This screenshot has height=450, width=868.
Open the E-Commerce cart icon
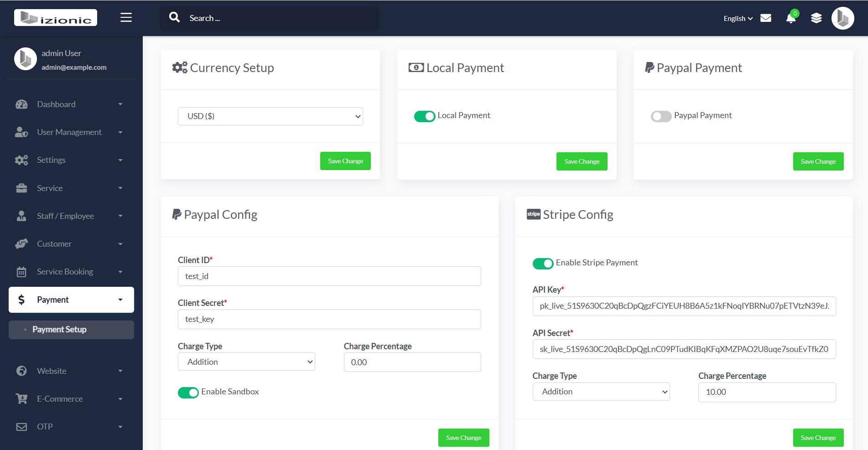coord(21,398)
